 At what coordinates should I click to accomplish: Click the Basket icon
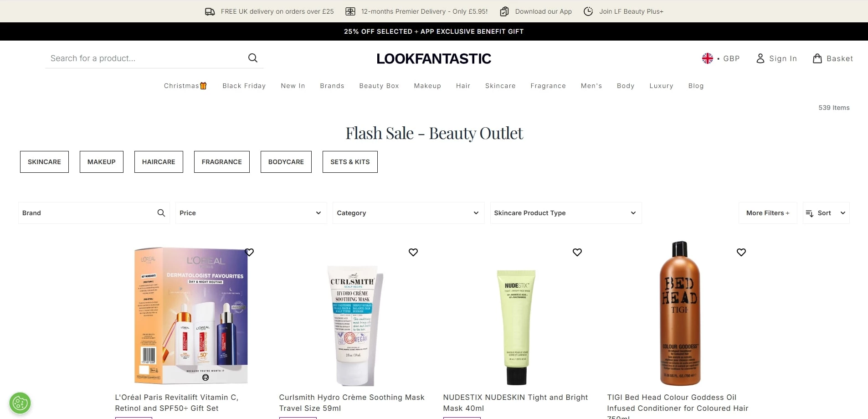pos(817,58)
